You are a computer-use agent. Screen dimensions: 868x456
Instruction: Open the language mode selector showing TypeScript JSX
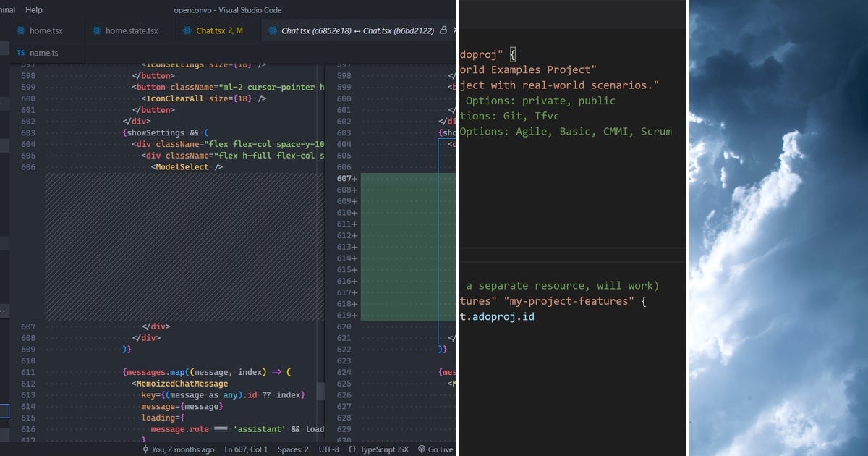(384, 449)
